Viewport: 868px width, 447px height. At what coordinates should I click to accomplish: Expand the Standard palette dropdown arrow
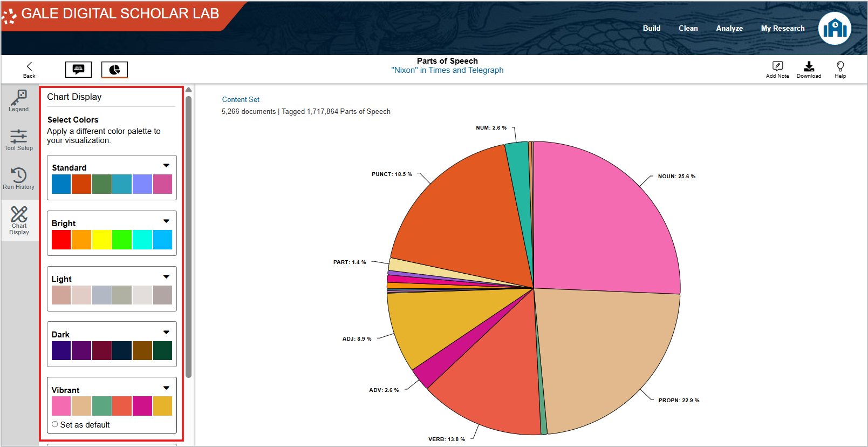[166, 166]
